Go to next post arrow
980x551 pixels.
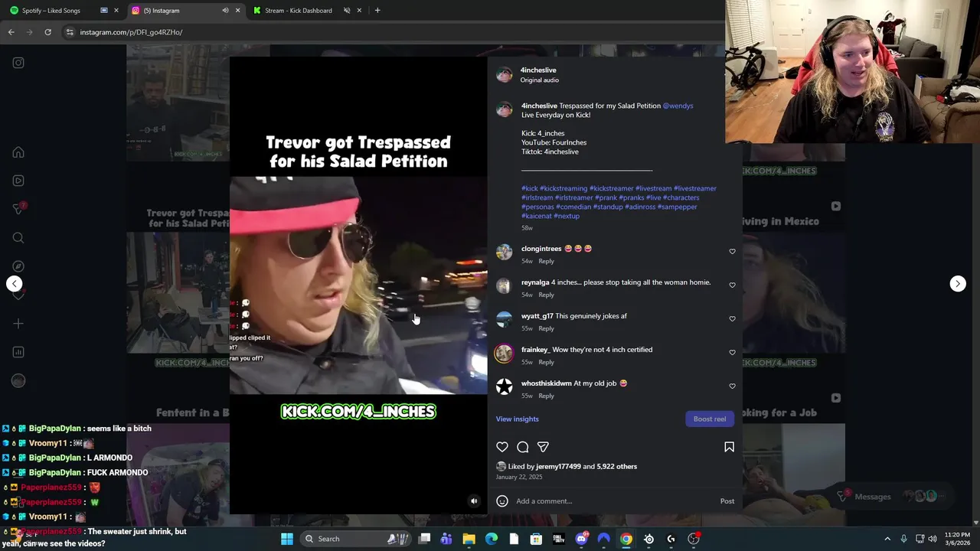point(958,284)
